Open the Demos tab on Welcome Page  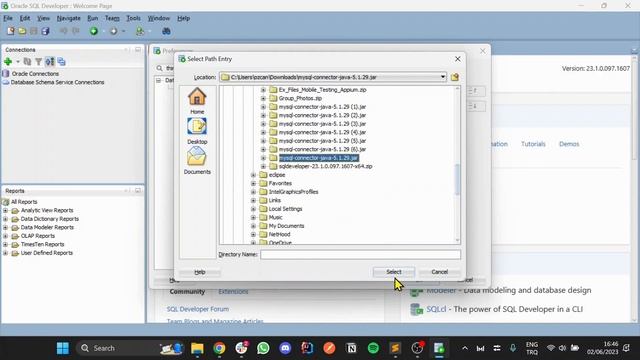[569, 144]
